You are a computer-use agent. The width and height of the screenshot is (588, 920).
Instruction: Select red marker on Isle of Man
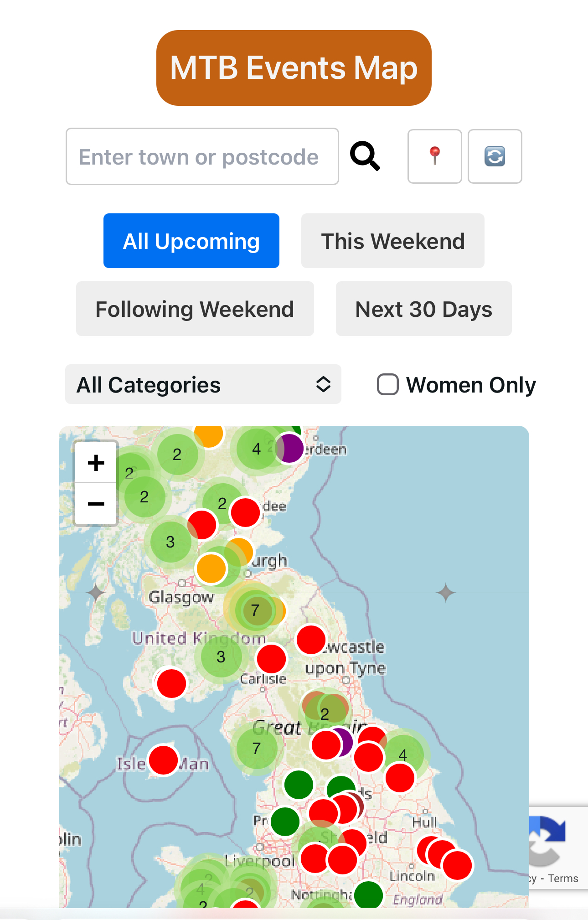(163, 760)
